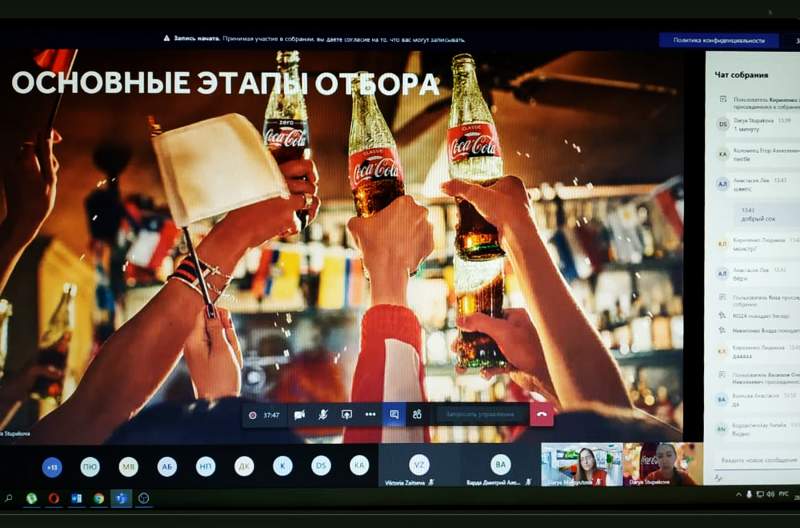
Task: Click the recording indicator with the 37:47 timer
Action: coord(264,415)
